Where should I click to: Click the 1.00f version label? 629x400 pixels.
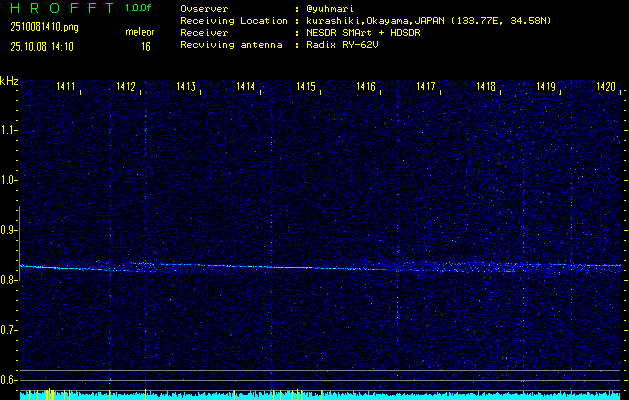pyautogui.click(x=139, y=8)
